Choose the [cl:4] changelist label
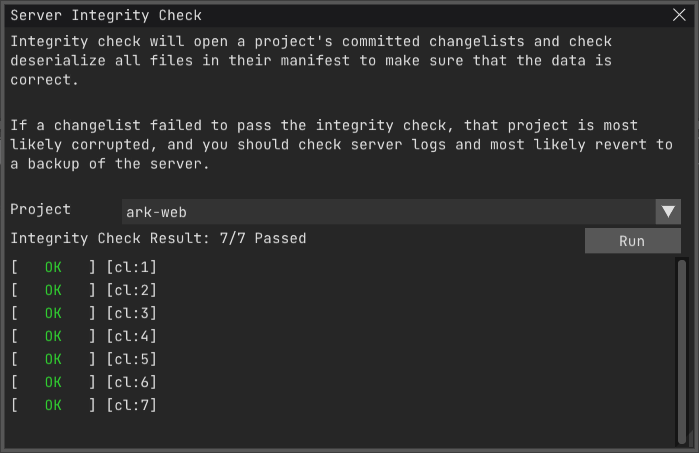The height and width of the screenshot is (453, 699). 131,336
